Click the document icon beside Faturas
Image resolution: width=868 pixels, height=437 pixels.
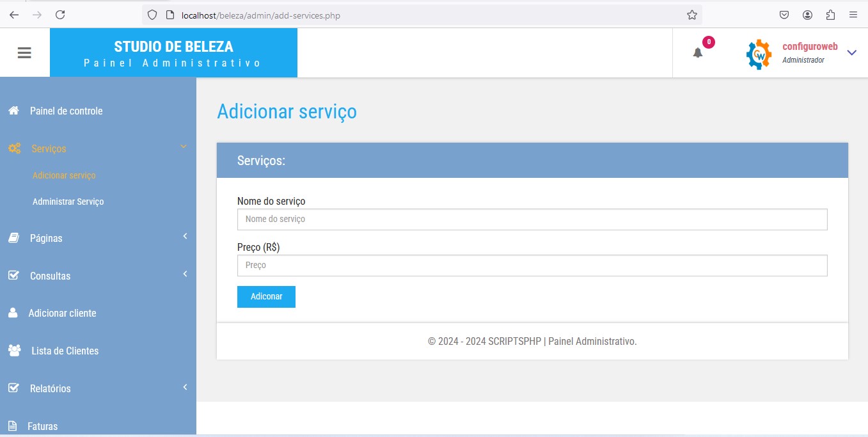coord(12,426)
